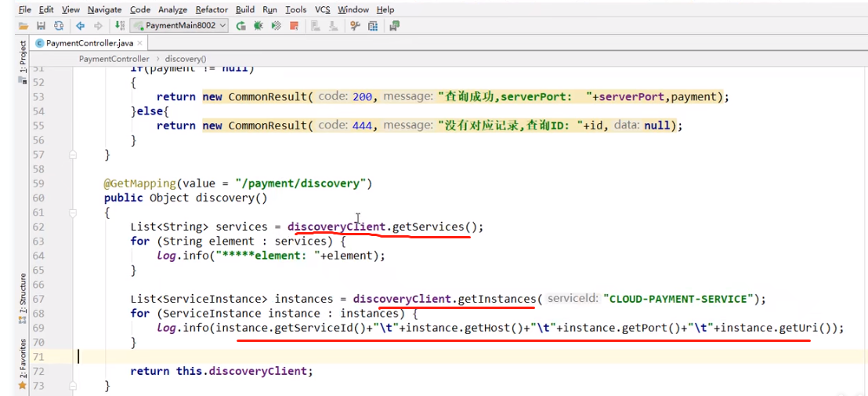Open the Code menu
Viewport: 868px width, 396px height.
[140, 9]
